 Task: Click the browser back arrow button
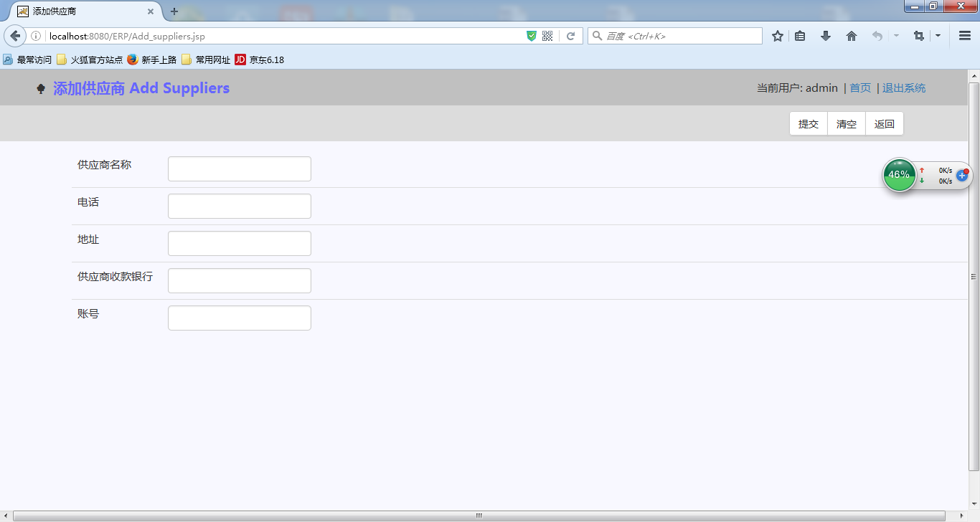tap(15, 36)
